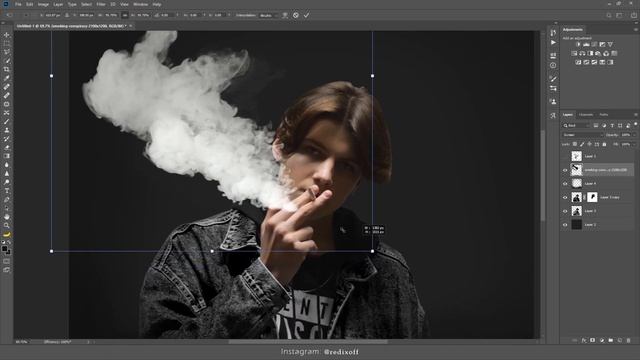Open the Image menu
This screenshot has width=640, height=360.
click(x=43, y=4)
